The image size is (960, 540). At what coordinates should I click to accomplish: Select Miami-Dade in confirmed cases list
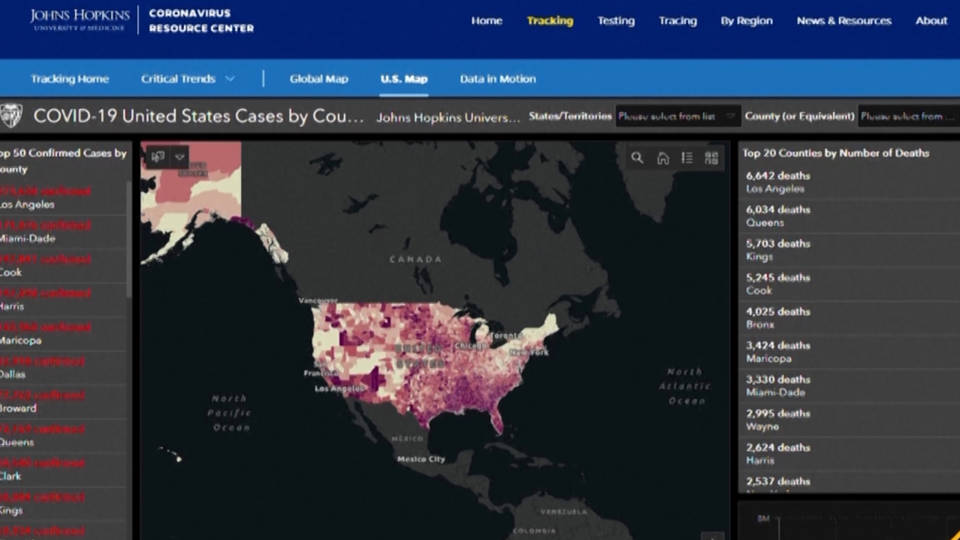pos(63,231)
